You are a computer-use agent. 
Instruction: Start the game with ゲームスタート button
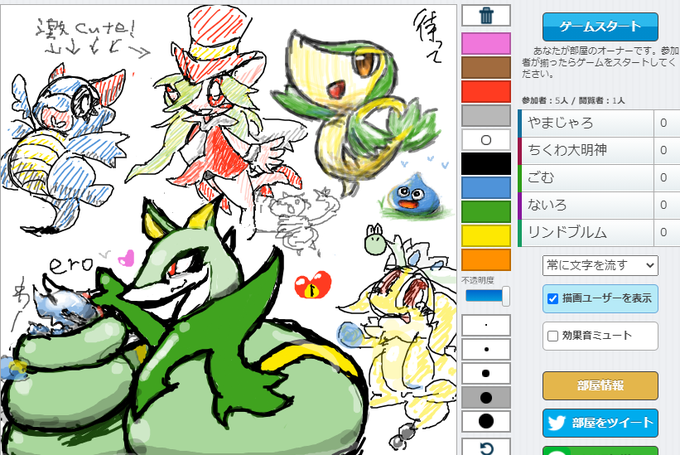600,27
